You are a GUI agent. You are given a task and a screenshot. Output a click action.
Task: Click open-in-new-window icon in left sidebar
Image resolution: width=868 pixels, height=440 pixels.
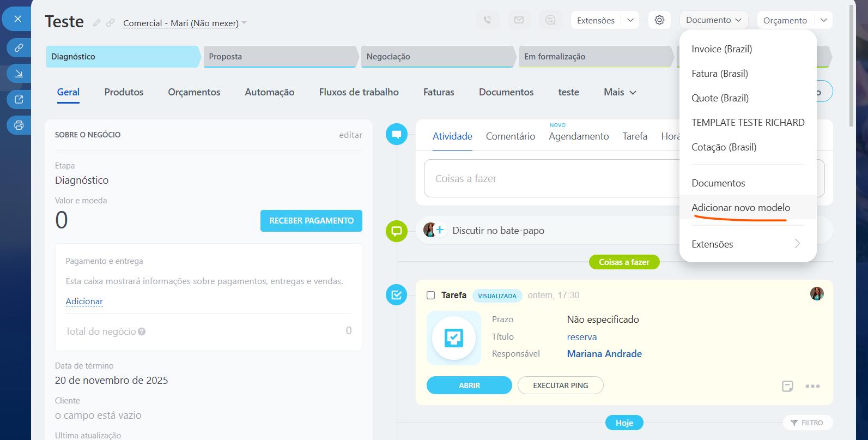19,99
